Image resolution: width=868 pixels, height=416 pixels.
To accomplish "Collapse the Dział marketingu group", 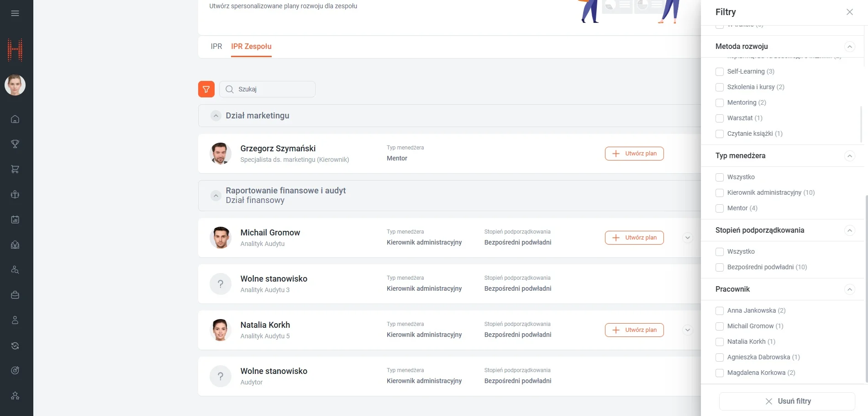I will 216,116.
